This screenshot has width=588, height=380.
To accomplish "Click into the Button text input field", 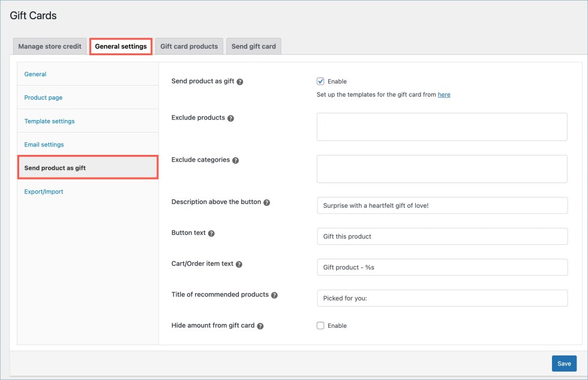I will [x=442, y=237].
